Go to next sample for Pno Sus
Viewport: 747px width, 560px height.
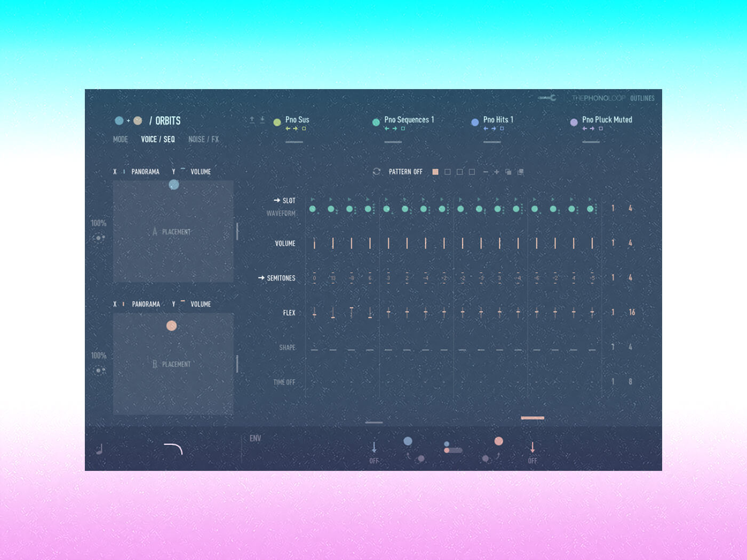pos(296,129)
